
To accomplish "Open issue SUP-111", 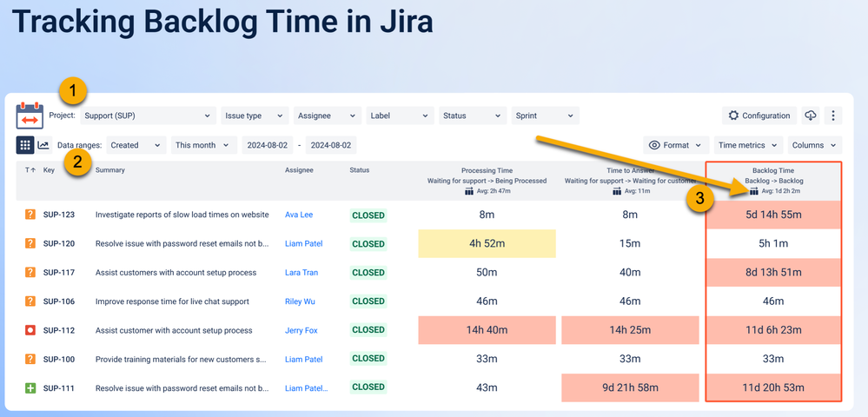I will 59,388.
